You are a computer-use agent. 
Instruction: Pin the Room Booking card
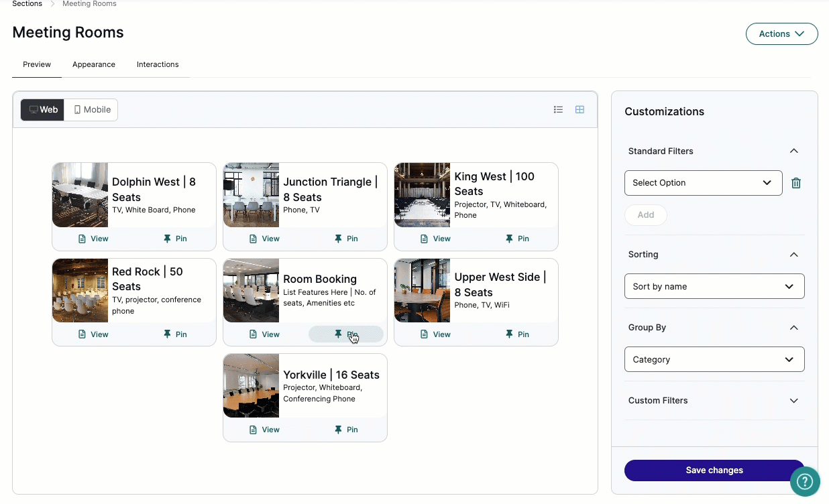[346, 334]
